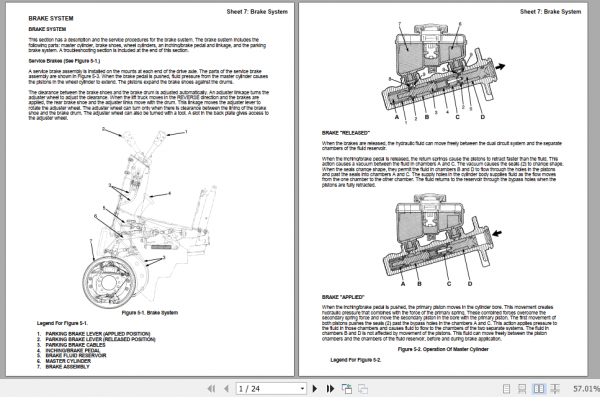Screen dimensions: 600x397
Task: Click legend item 3. PARKING BRAKE CABLES
Action: click(x=71, y=345)
